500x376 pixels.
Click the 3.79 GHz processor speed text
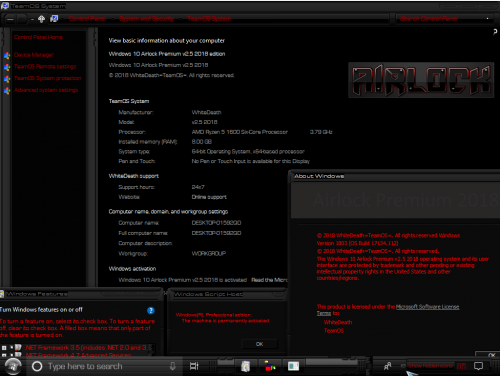[321, 132]
